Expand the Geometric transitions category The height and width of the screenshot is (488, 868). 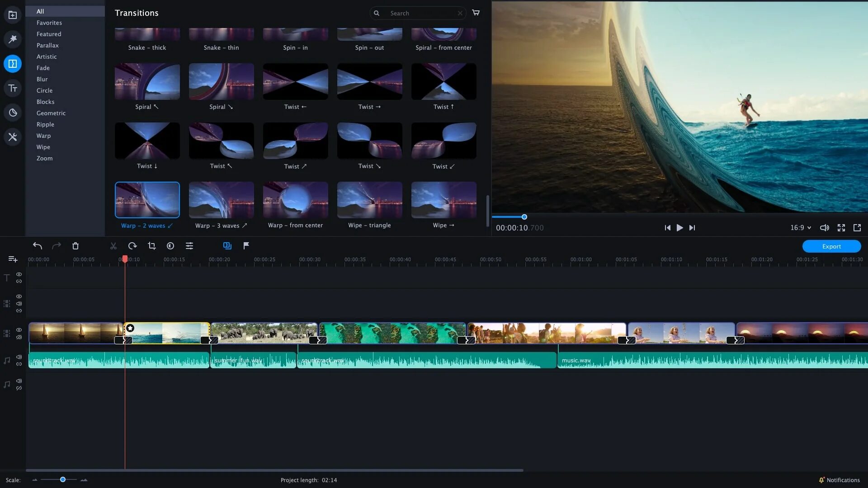pyautogui.click(x=51, y=113)
